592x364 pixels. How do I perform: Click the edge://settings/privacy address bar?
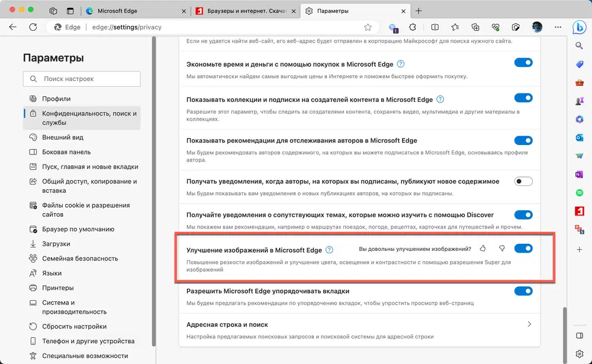213,27
